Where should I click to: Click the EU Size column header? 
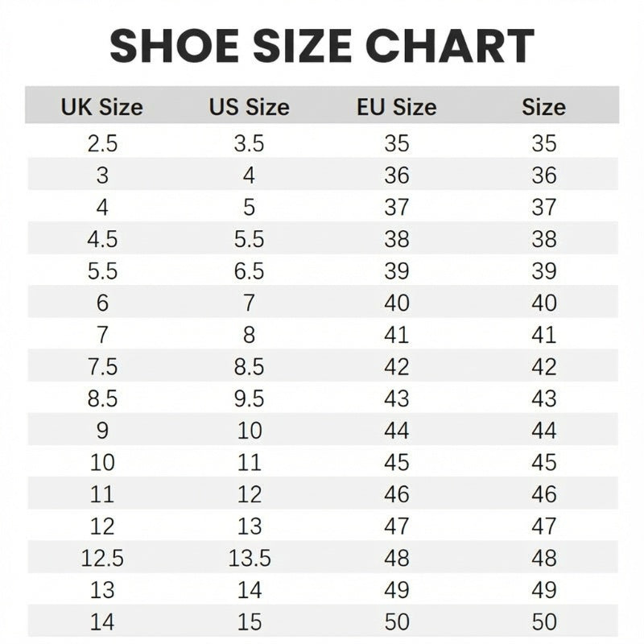[396, 107]
